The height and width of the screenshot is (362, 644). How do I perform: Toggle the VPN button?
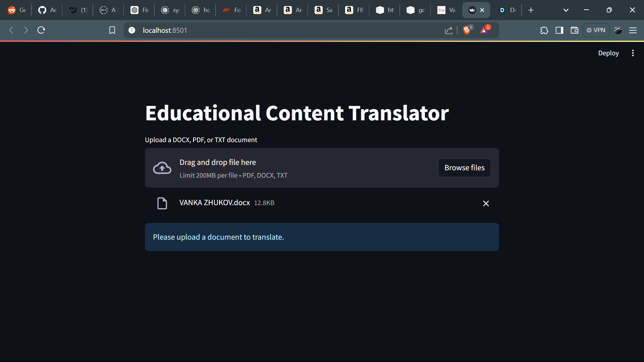click(596, 30)
